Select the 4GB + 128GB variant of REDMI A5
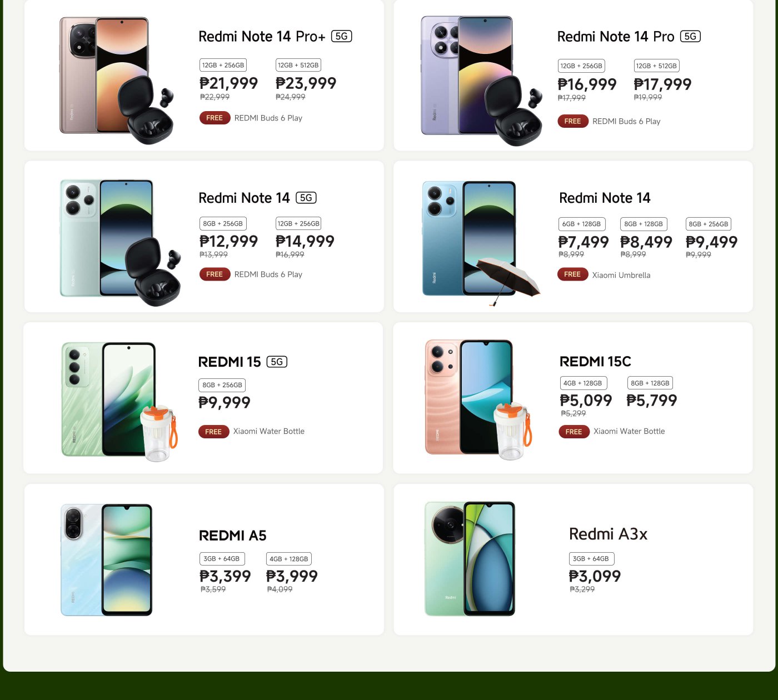The height and width of the screenshot is (700, 778). click(289, 559)
